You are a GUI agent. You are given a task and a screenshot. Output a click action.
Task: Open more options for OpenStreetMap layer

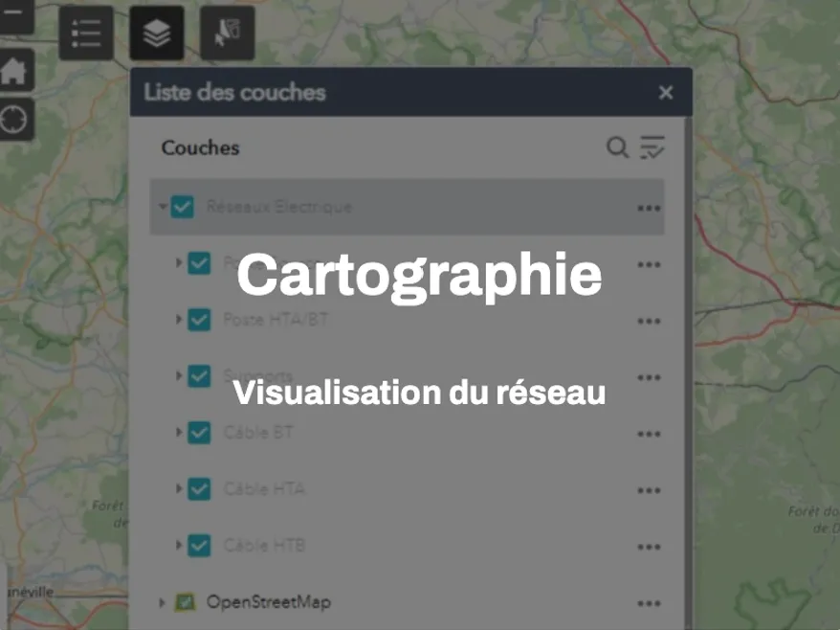649,603
